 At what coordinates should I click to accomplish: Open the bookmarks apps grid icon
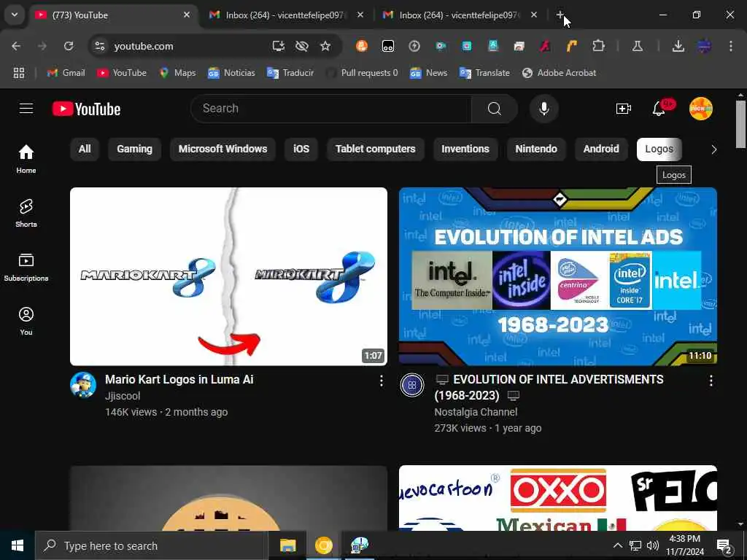18,73
